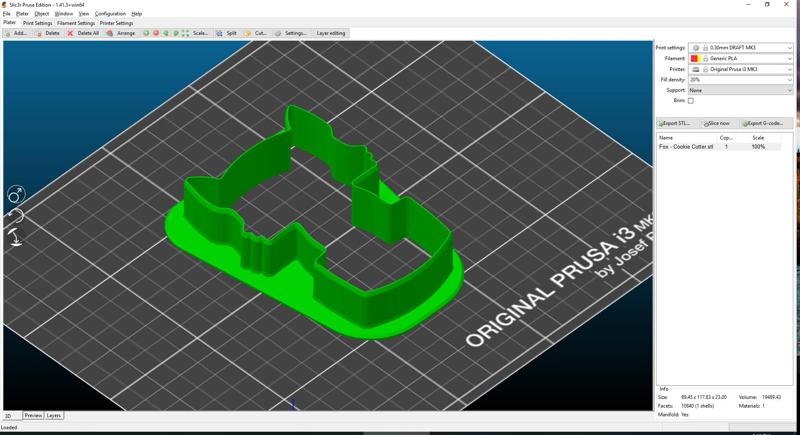Click the Cut toolbar button

click(256, 33)
